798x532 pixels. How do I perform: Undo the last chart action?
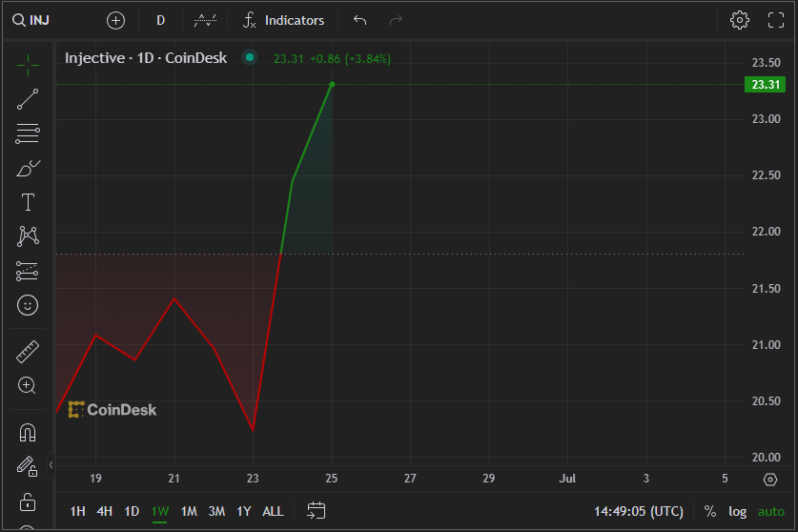359,20
